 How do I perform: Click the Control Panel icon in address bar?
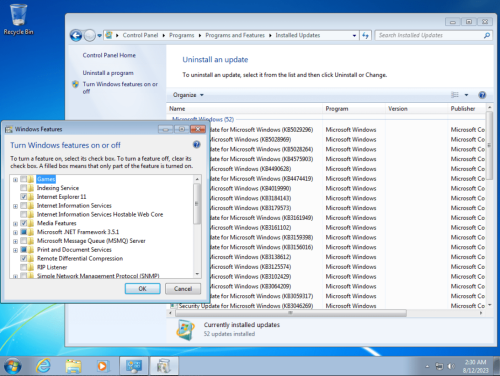click(x=109, y=35)
